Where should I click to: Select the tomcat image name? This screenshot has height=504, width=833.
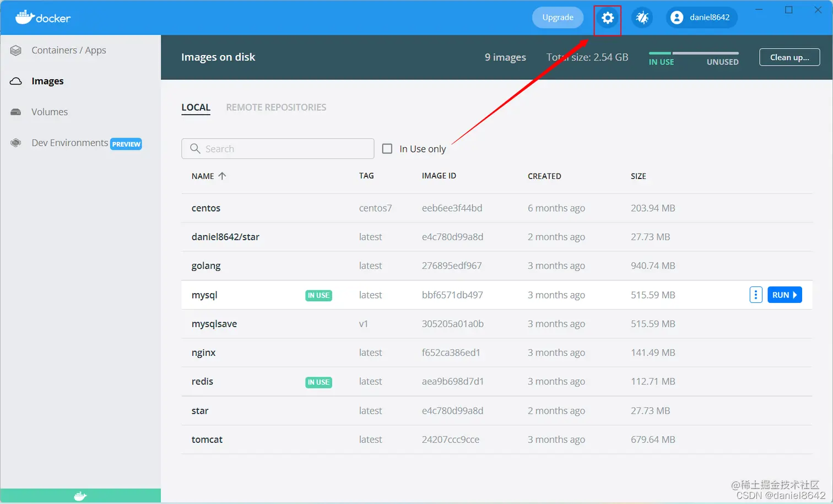click(207, 440)
